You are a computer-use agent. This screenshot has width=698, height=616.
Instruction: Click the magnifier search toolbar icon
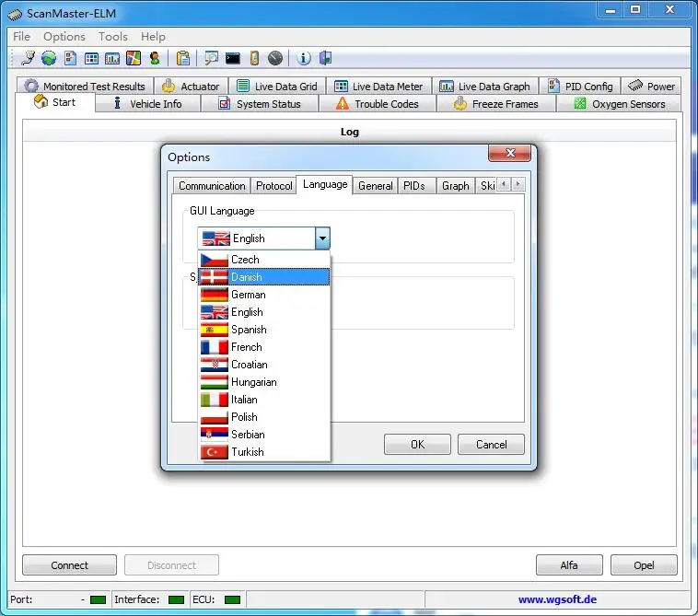[211, 58]
